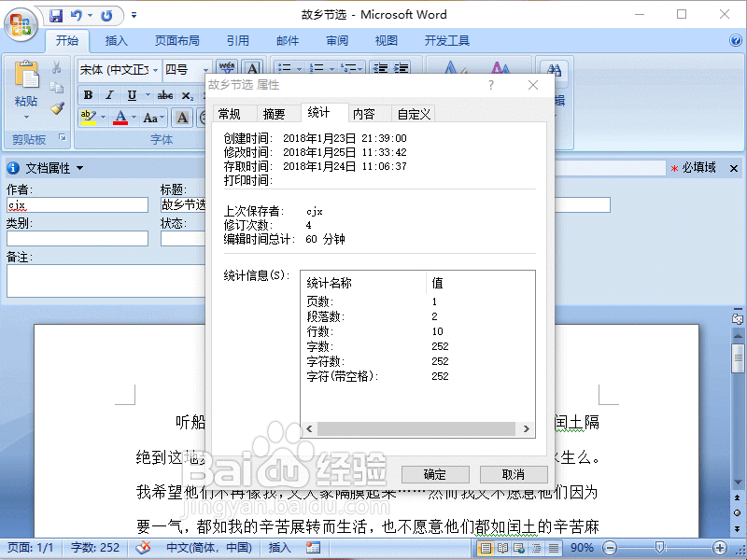Decrease the paragraph indent
The height and width of the screenshot is (560, 747).
point(380,68)
